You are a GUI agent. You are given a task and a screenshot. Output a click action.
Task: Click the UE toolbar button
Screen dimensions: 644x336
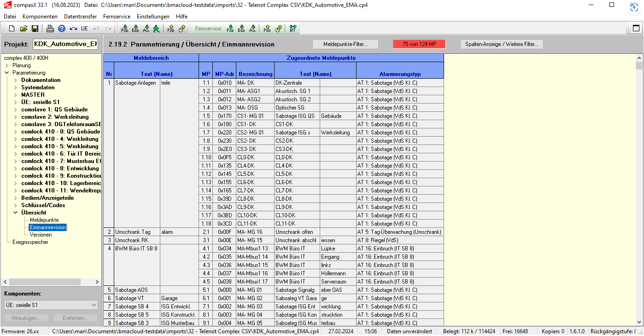(x=84, y=29)
